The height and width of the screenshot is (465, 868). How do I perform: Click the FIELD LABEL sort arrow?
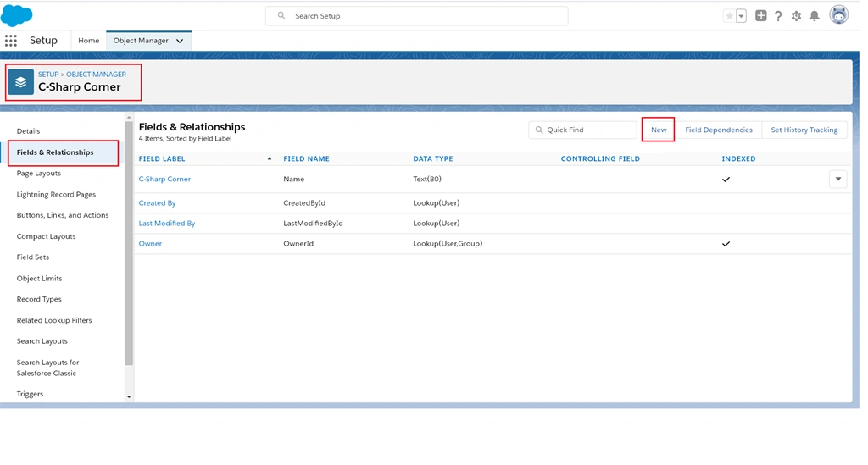point(270,158)
